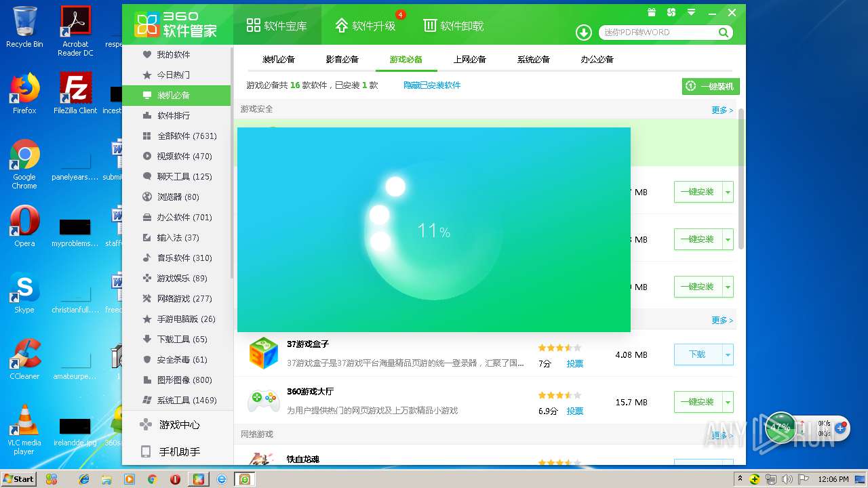The image size is (868, 488).
Task: Click the 360游戏大厅 gamepad icon
Action: [264, 401]
